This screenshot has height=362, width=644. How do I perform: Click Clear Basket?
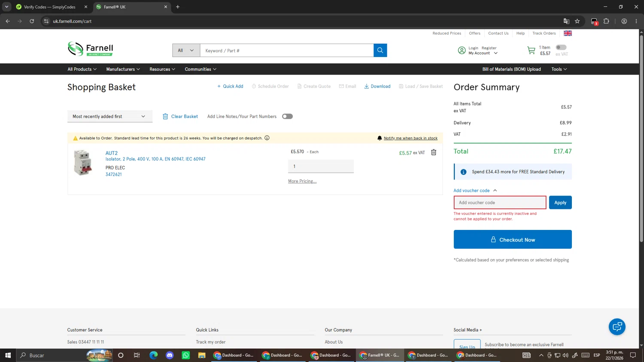coord(180,116)
